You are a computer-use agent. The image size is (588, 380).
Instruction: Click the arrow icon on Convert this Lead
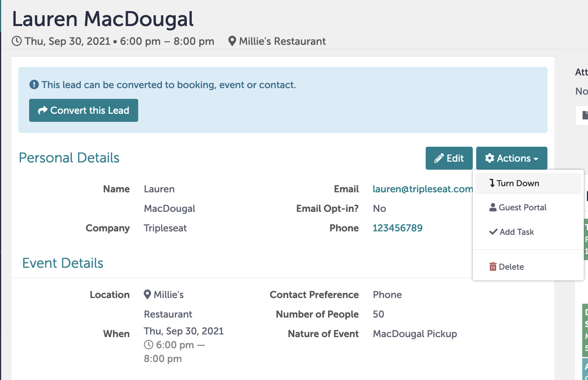pos(43,110)
